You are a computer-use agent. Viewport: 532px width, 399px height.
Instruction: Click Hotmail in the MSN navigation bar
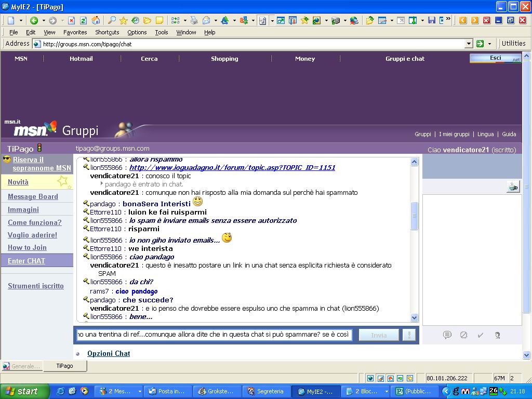(81, 58)
